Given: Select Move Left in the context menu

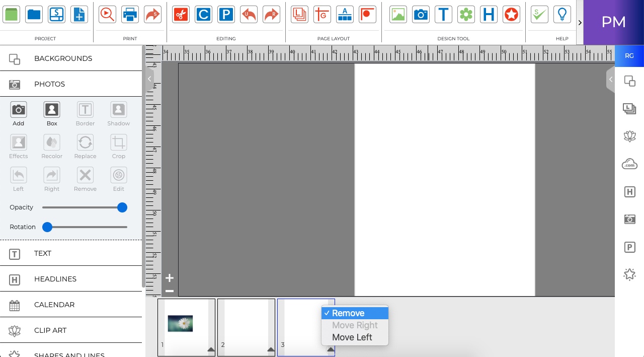Looking at the screenshot, I should (352, 337).
